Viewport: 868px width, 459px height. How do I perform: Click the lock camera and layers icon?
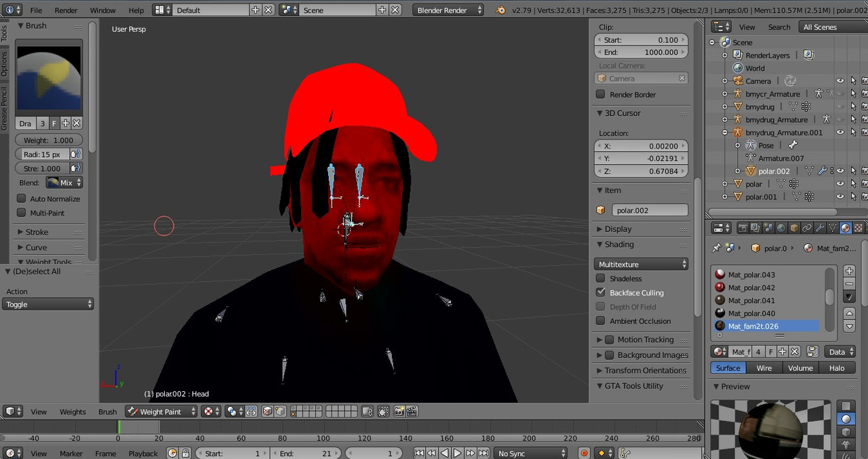[367, 412]
